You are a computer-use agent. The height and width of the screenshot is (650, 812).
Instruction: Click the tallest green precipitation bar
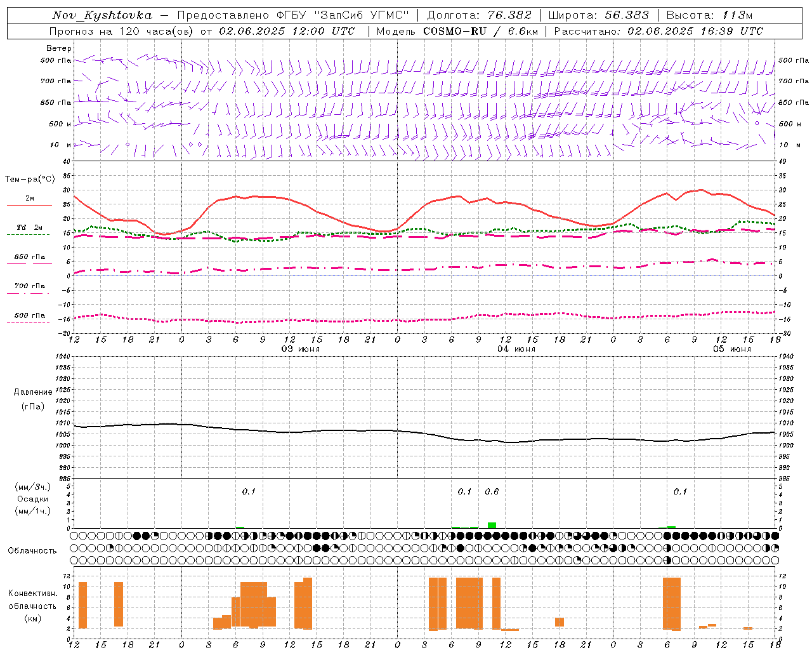492,525
